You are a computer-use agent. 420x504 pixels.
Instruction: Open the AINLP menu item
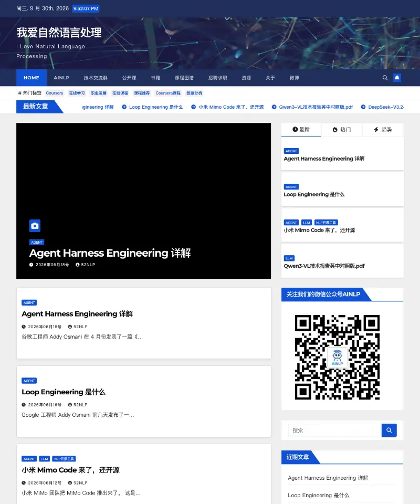coord(61,78)
